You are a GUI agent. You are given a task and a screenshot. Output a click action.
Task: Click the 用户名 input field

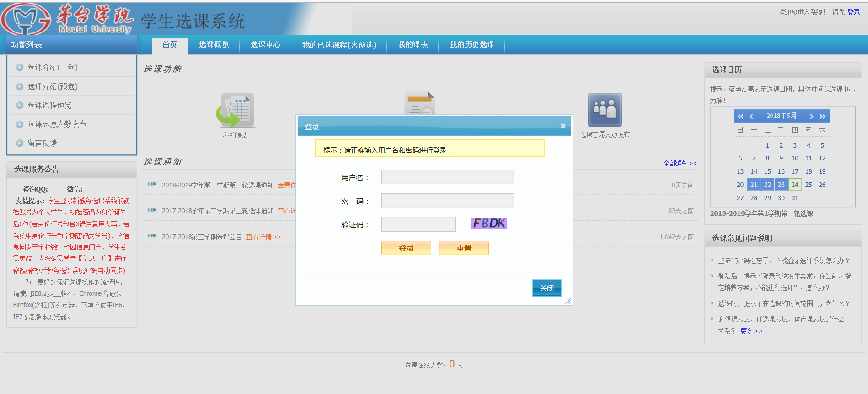point(447,177)
